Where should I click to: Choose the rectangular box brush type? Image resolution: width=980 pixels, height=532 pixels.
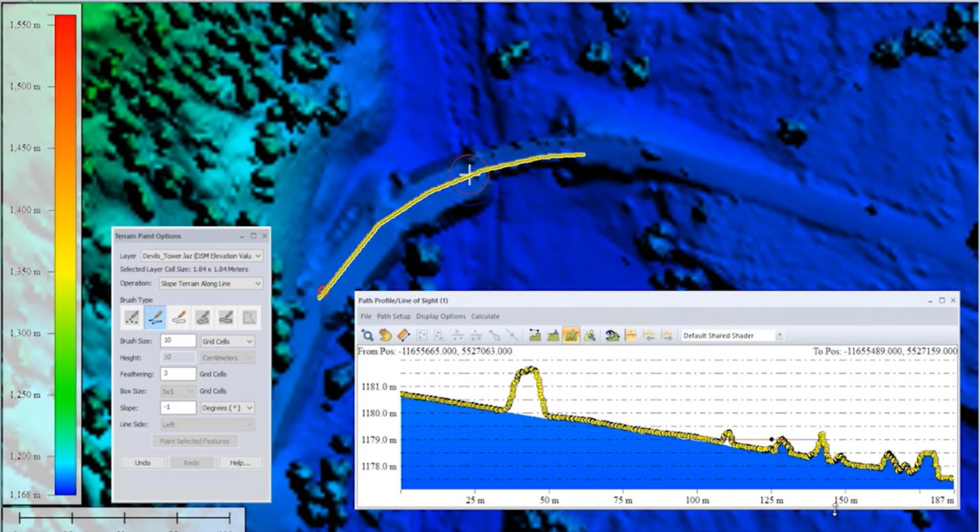pos(250,317)
